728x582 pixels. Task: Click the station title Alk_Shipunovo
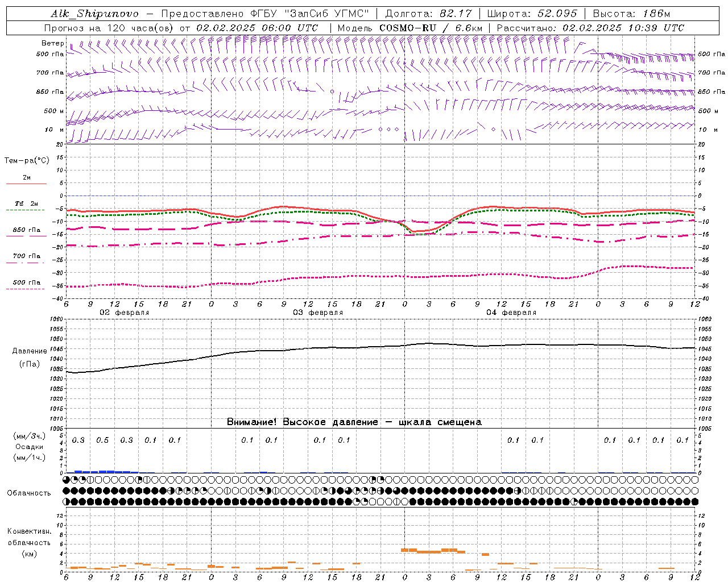94,14
